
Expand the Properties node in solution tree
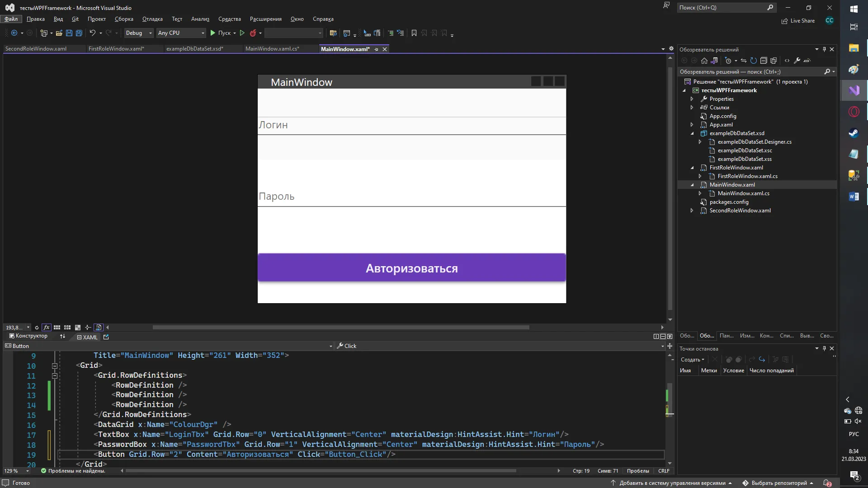tap(692, 99)
